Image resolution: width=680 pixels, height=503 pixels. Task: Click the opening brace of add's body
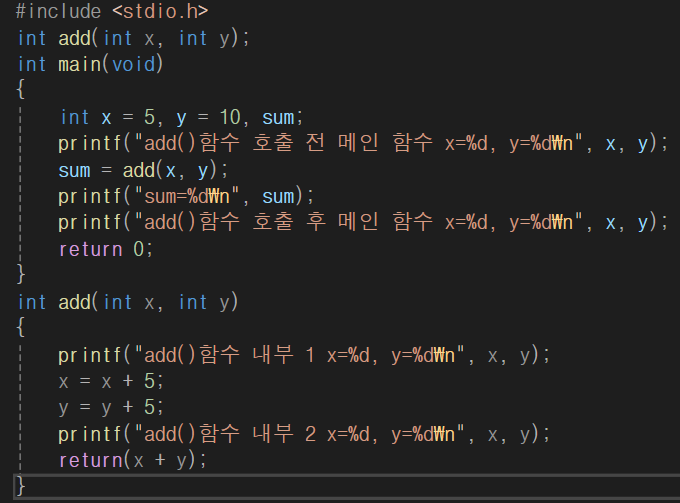[x=20, y=327]
